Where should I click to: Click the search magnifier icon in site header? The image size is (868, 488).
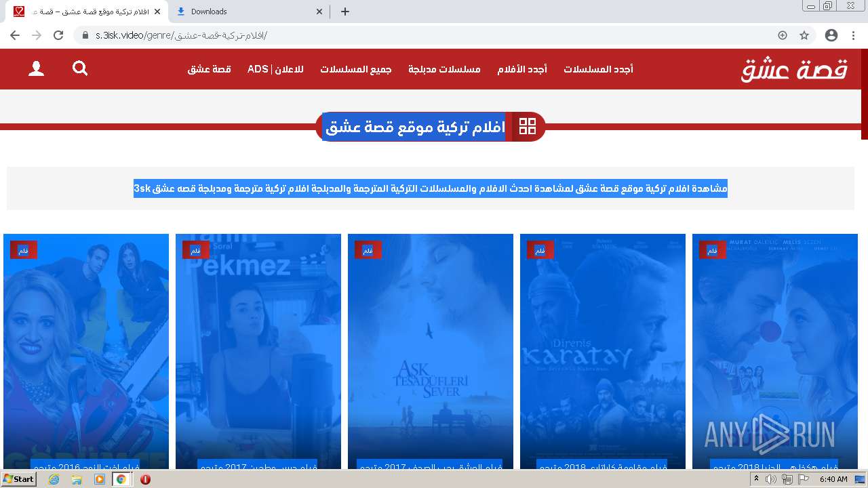point(80,68)
